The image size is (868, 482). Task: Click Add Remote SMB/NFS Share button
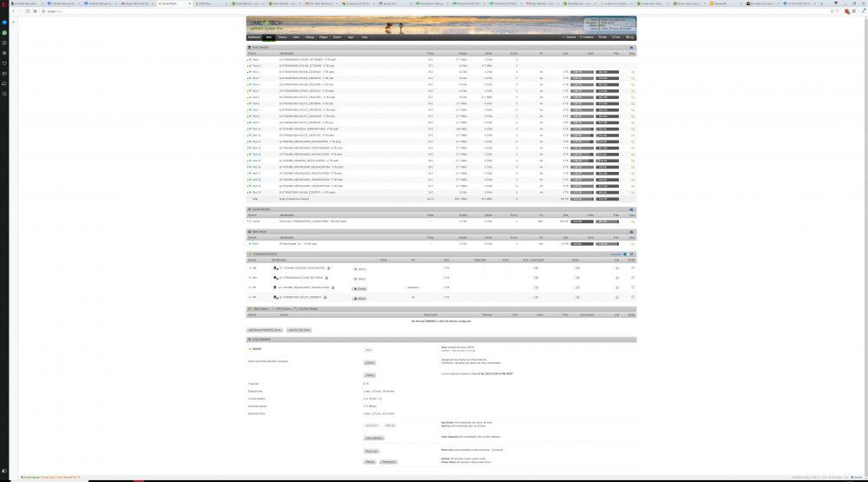[265, 330]
